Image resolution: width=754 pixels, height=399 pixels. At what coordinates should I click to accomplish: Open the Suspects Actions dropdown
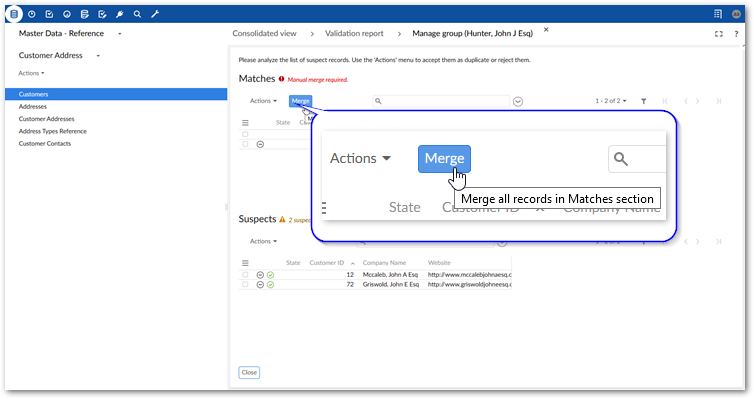tap(263, 241)
